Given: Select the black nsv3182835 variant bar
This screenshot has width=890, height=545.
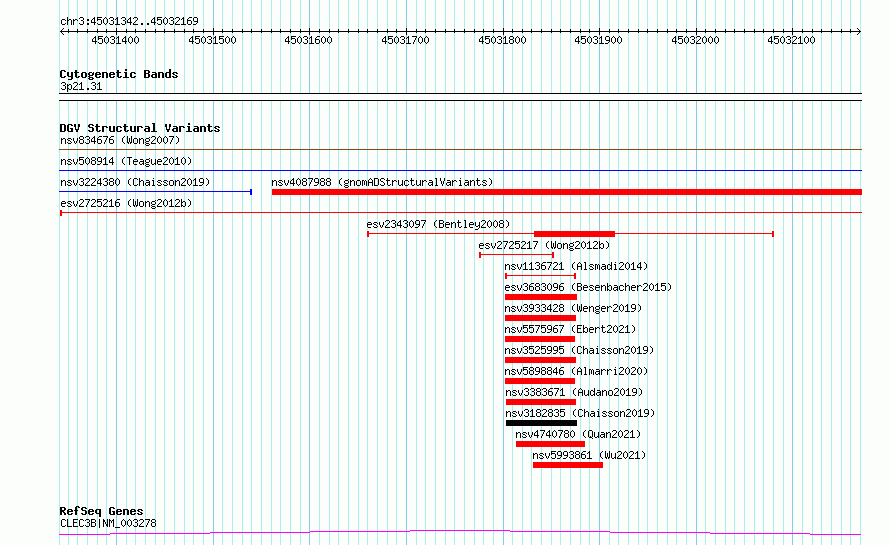Looking at the screenshot, I should pyautogui.click(x=541, y=423).
